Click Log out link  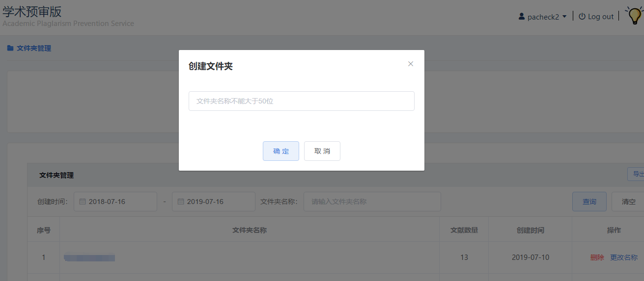[601, 17]
